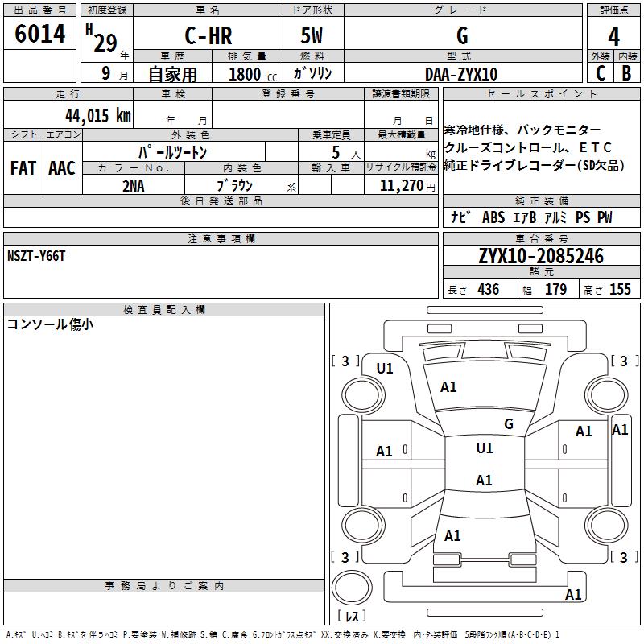Viewport: 644px width, 644px height.
Task: Click the A1 scratch mark on the hood
Action: (x=448, y=387)
